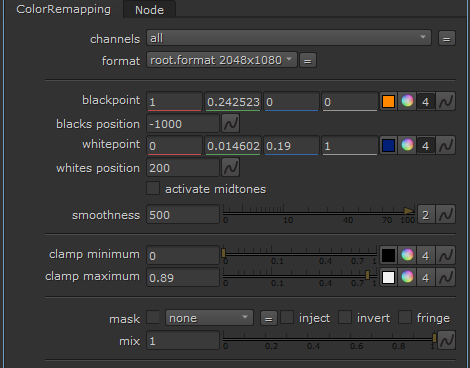Image resolution: width=470 pixels, height=368 pixels.
Task: Check the invert mask option
Action: [345, 317]
